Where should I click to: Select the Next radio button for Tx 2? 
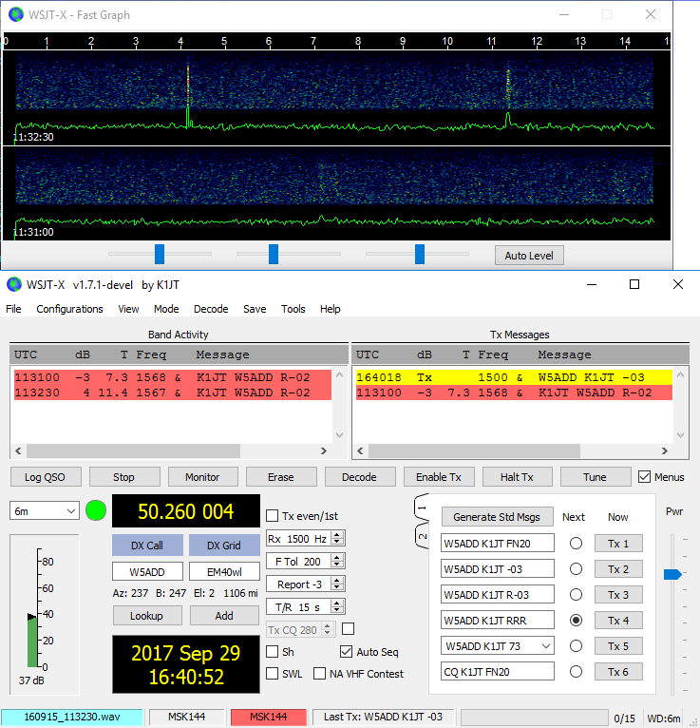click(575, 569)
